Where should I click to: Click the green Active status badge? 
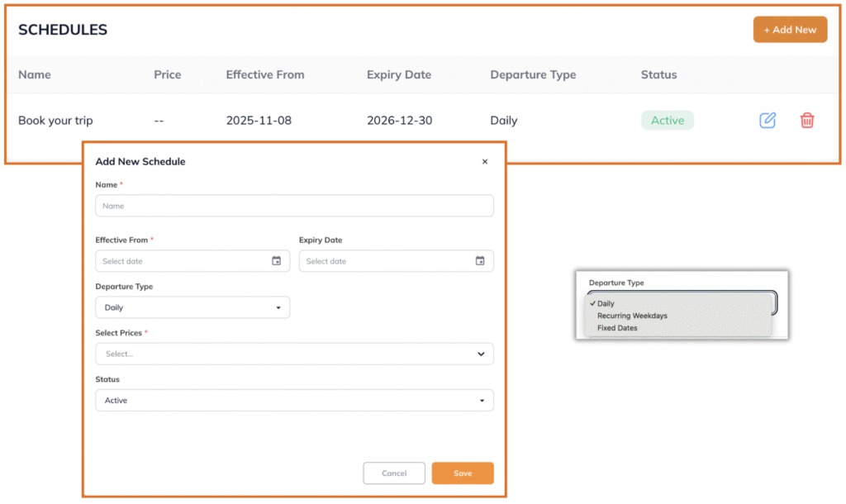667,121
